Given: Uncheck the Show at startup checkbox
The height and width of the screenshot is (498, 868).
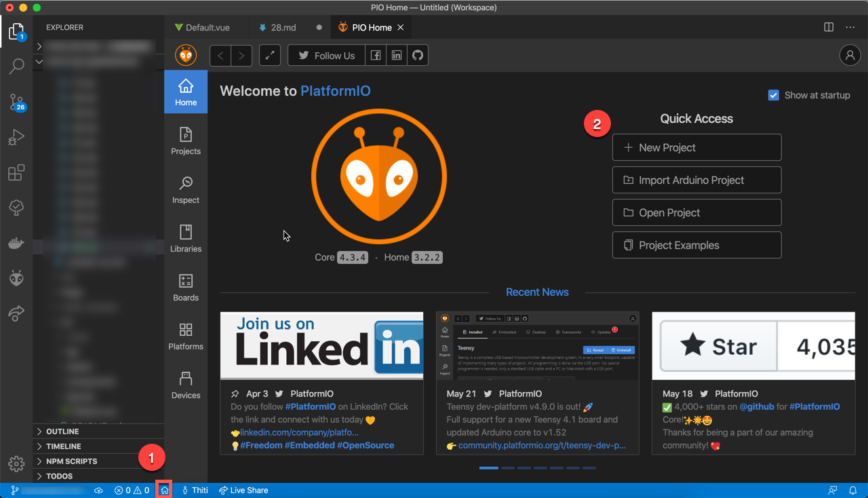Looking at the screenshot, I should (773, 95).
